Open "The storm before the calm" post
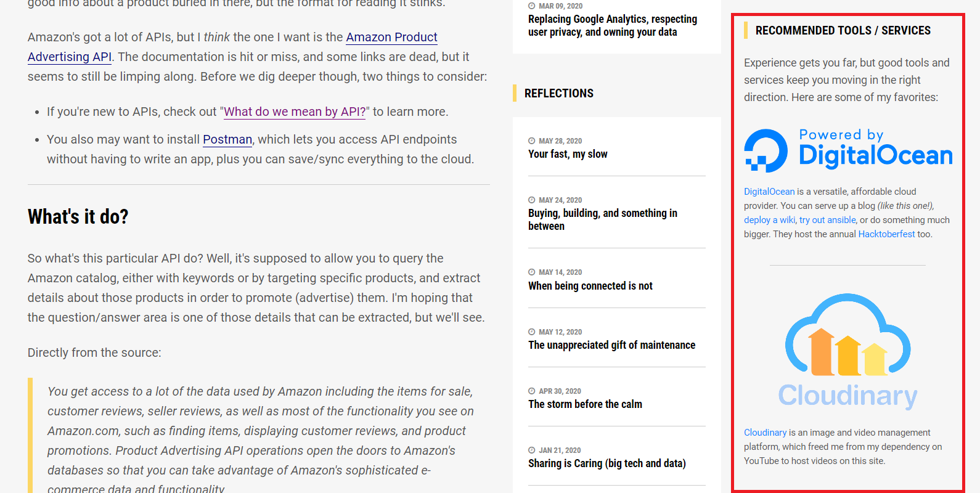This screenshot has height=493, width=980. (585, 404)
